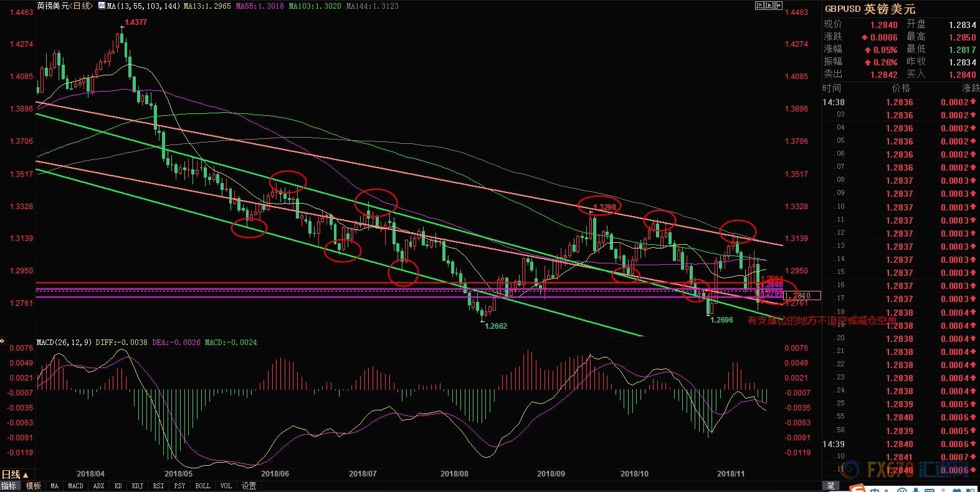Click the 现价 value 1.2840
Viewport: 980px width, 492px height.
point(884,25)
